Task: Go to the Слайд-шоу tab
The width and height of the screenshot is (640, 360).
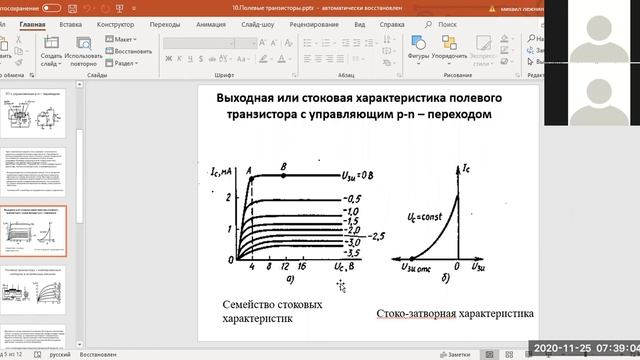Action: coord(258,24)
